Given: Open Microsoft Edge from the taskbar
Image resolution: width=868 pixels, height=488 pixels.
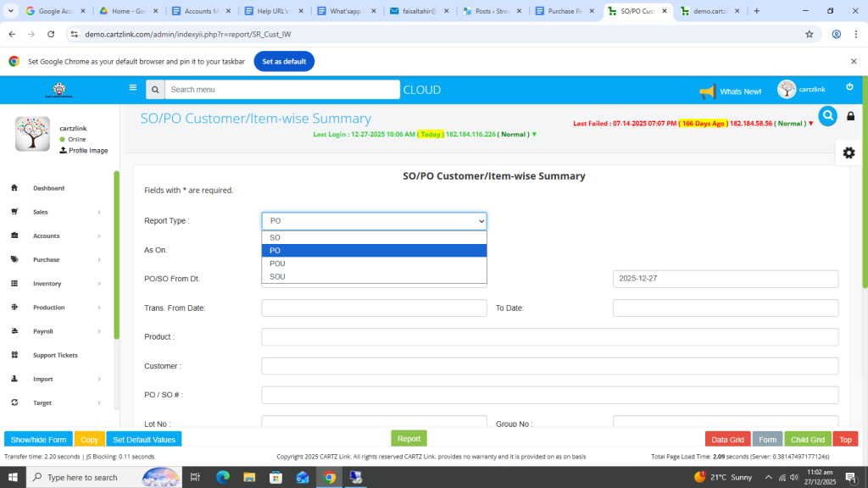Looking at the screenshot, I should pyautogui.click(x=223, y=477).
